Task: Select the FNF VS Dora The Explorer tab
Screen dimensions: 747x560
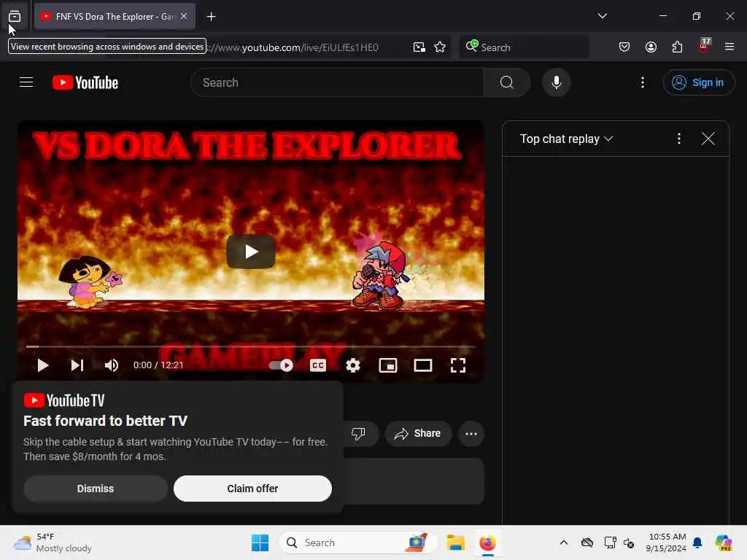Action: tap(115, 16)
